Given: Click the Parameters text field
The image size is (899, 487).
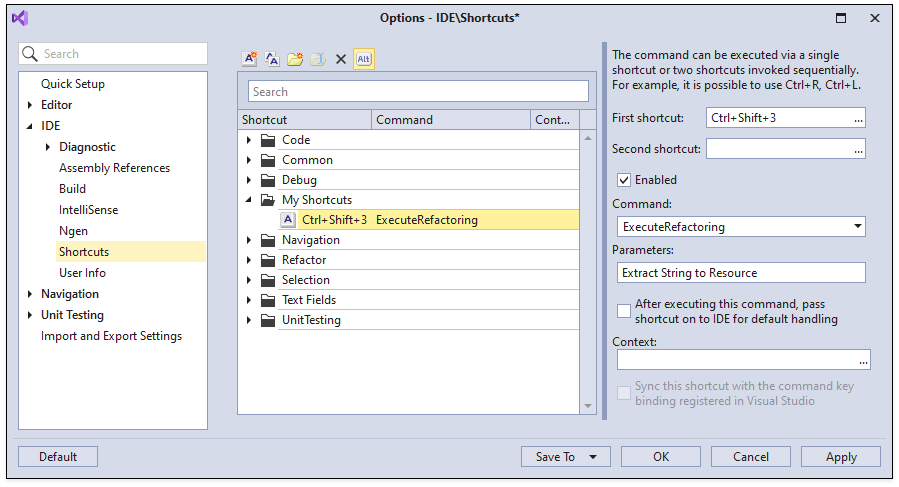Looking at the screenshot, I should tap(740, 273).
